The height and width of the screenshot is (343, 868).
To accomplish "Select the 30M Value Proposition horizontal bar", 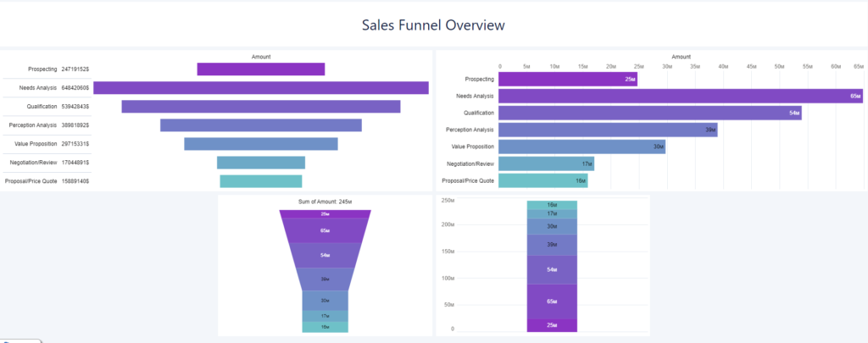I will point(581,147).
